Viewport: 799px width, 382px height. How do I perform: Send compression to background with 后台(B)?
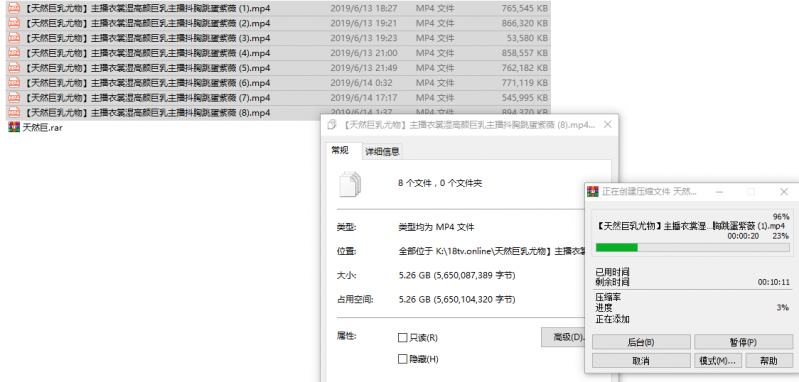(x=641, y=342)
